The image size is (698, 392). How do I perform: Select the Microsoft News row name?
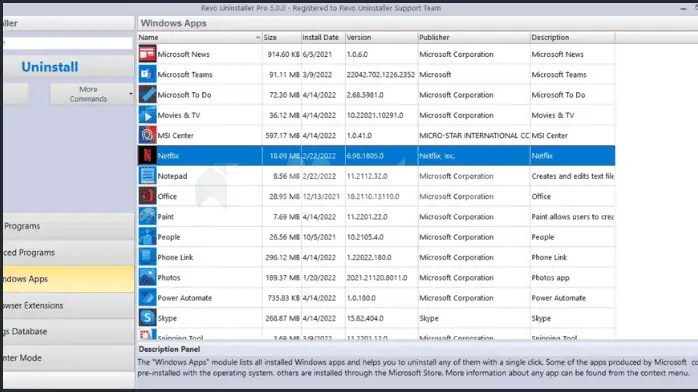(183, 54)
